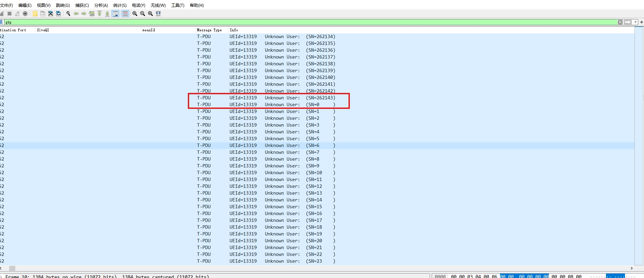
Task: Go to next packet green arrow
Action: click(84, 14)
